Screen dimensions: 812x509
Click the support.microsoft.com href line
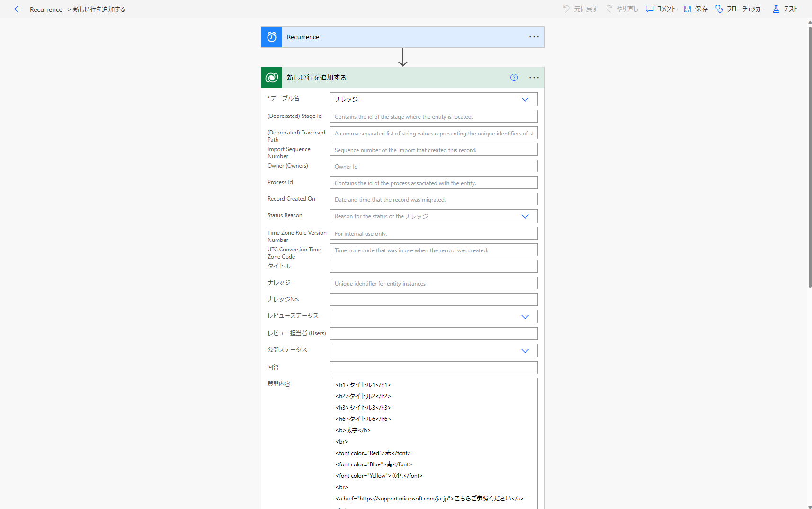click(429, 499)
